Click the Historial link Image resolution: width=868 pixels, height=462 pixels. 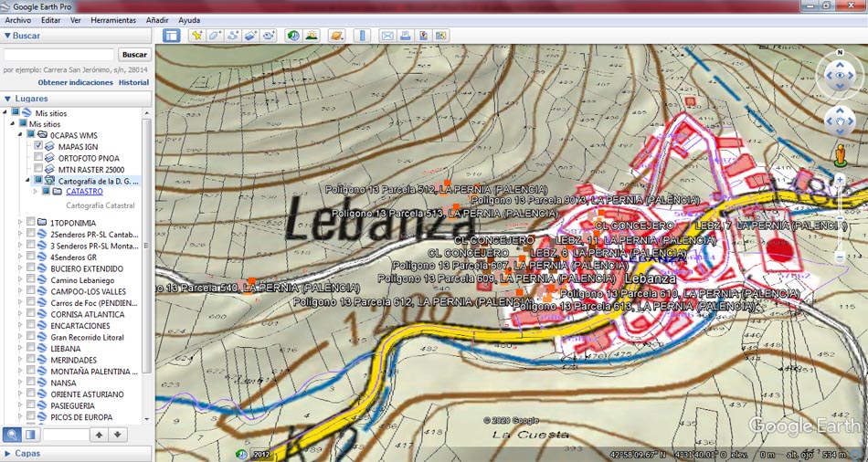tap(134, 82)
